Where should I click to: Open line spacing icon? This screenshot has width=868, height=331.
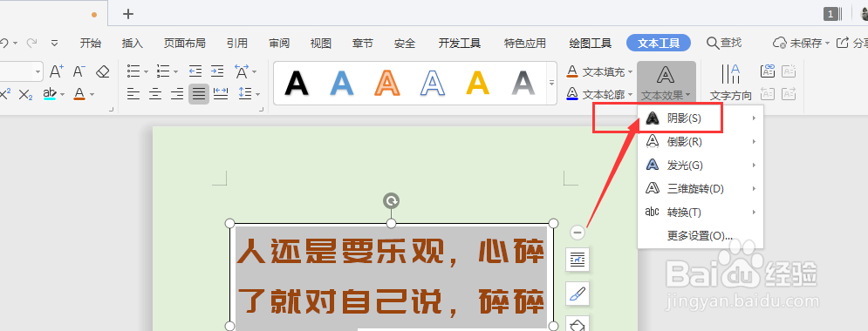click(x=244, y=94)
